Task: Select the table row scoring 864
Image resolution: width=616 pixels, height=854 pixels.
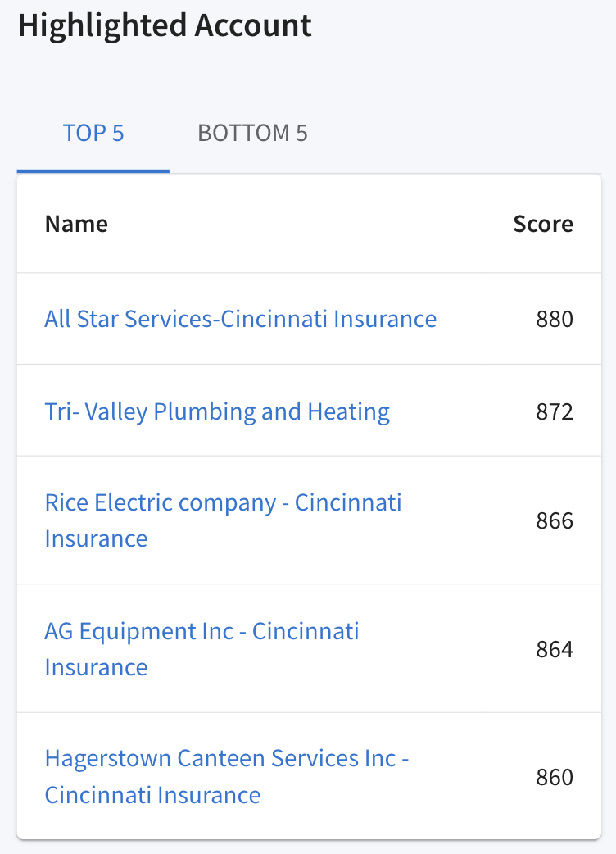Action: [x=309, y=648]
